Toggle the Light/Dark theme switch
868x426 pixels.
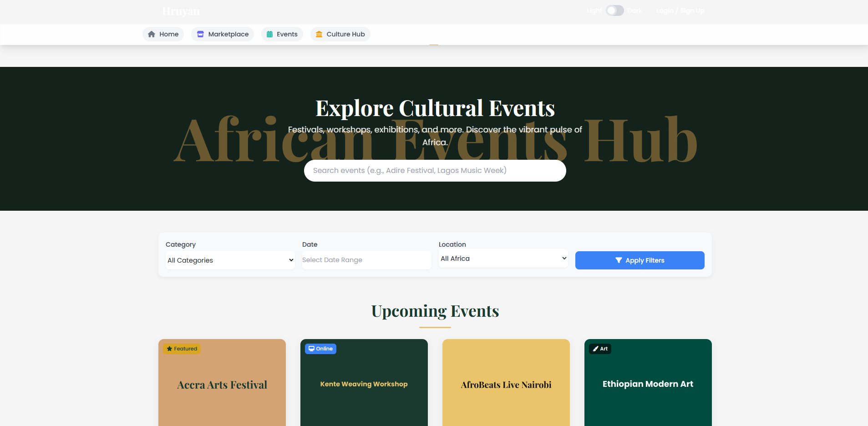[614, 10]
